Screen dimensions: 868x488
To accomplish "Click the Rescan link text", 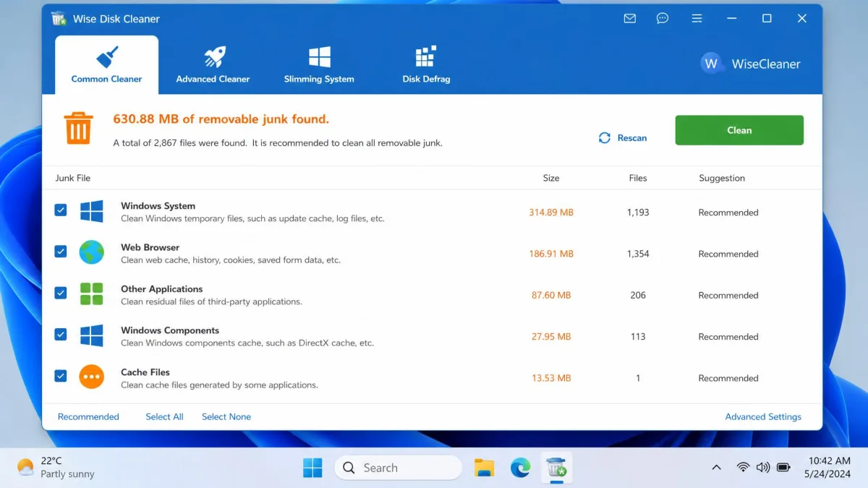I will (632, 138).
